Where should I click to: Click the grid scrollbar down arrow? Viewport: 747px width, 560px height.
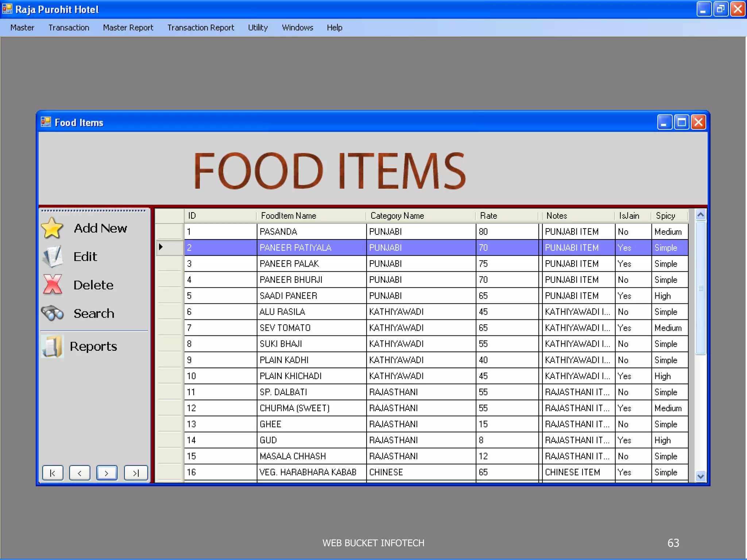(700, 476)
